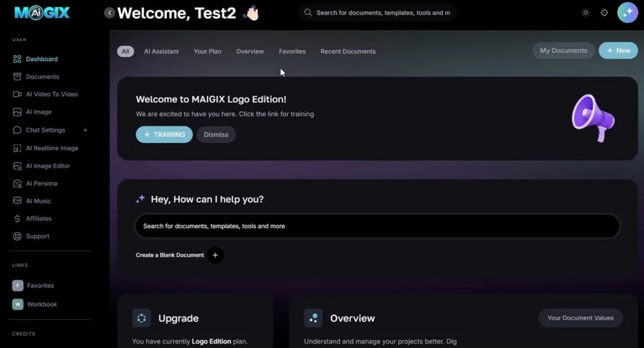The image size is (644, 348).
Task: Open AI Realtime Image tool
Action: tap(52, 148)
